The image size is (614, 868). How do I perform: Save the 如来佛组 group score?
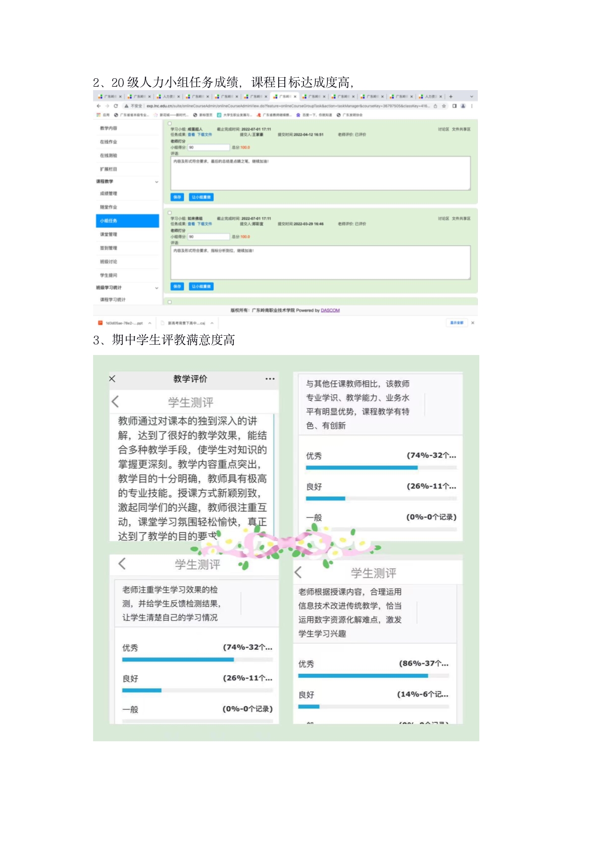177,286
